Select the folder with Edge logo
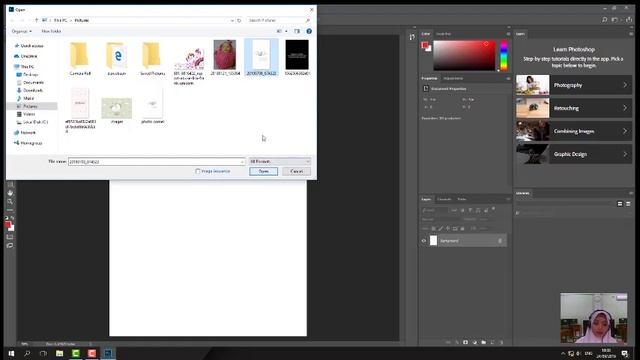This screenshot has width=640, height=360. pos(116,58)
